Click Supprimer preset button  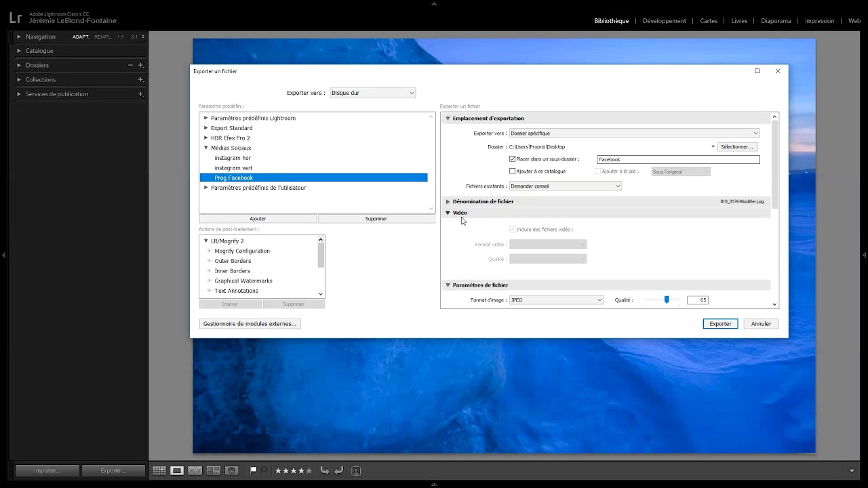pyautogui.click(x=376, y=219)
